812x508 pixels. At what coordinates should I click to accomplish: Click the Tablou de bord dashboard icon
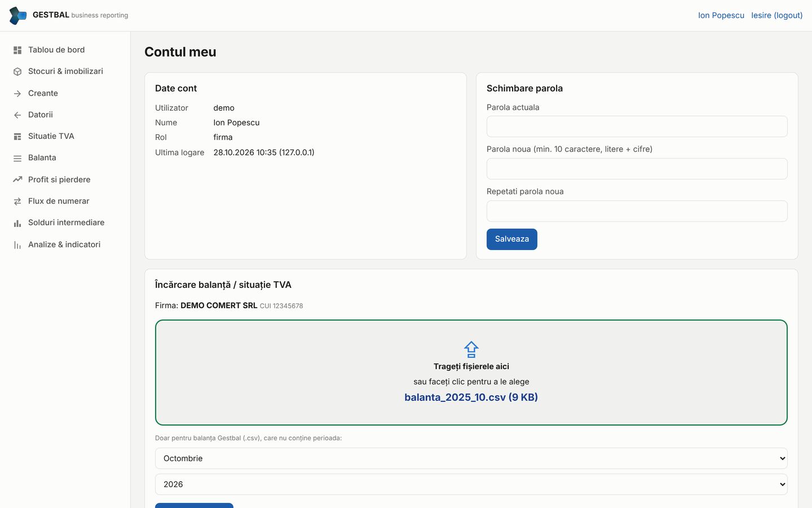(17, 50)
